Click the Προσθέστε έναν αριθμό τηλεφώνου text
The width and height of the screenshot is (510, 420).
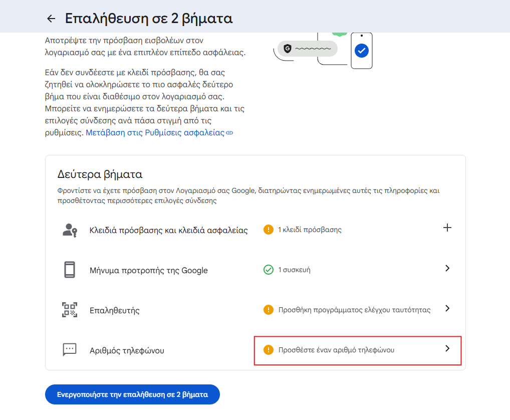point(336,350)
